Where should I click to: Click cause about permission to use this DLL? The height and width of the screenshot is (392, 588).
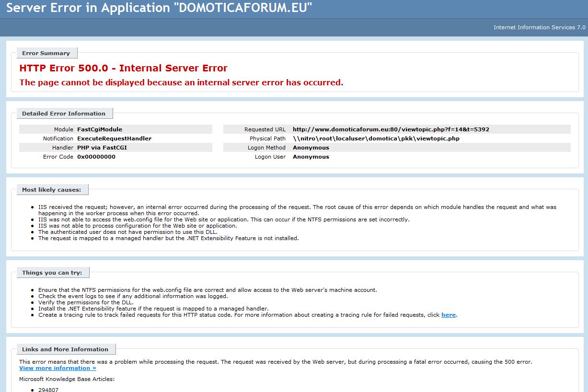coord(127,232)
